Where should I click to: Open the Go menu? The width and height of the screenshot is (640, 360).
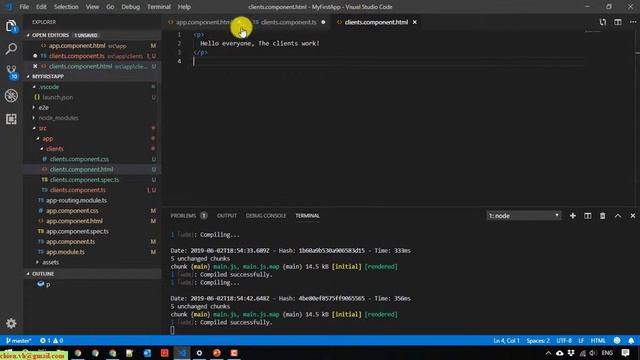tap(110, 7)
